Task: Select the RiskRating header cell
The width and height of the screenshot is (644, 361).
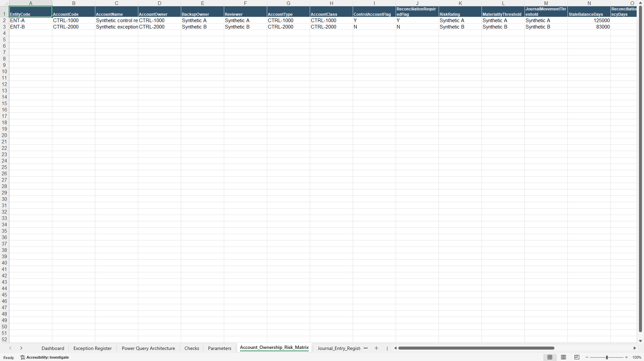Action: (x=460, y=12)
